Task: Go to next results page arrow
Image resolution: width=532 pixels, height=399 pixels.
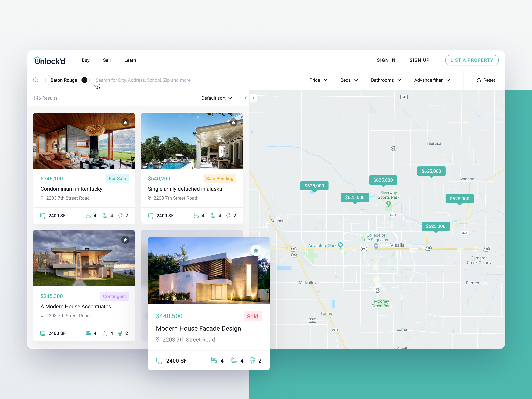Action: (253, 98)
